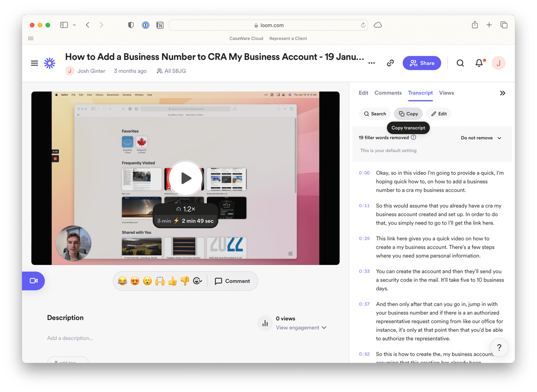Show Safari tab overview

[x=504, y=25]
